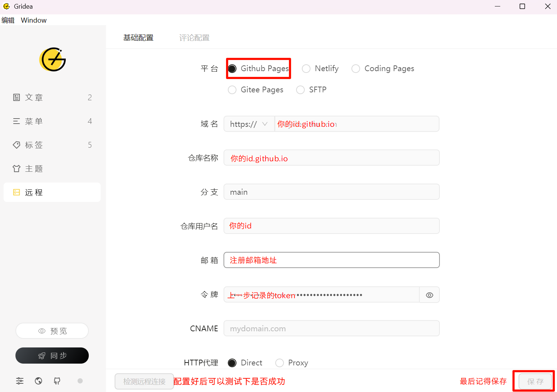Image resolution: width=557 pixels, height=392 pixels.
Task: Toggle token visibility eye icon
Action: (429, 295)
